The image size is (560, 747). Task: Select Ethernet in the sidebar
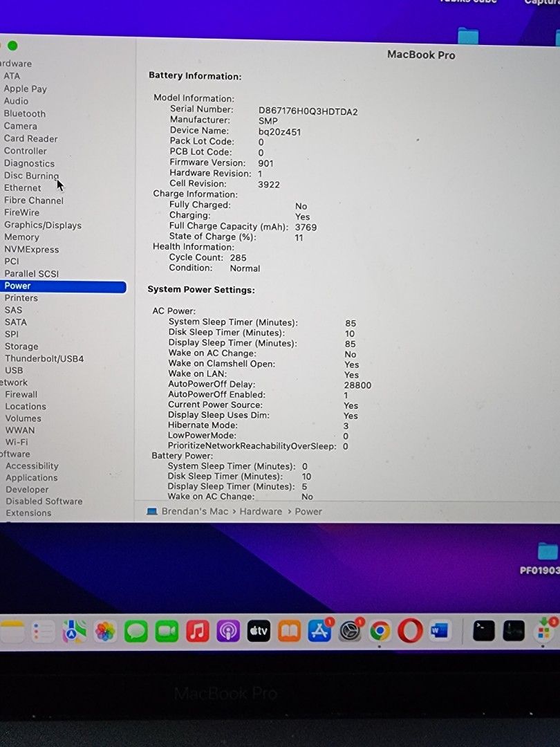(x=22, y=187)
